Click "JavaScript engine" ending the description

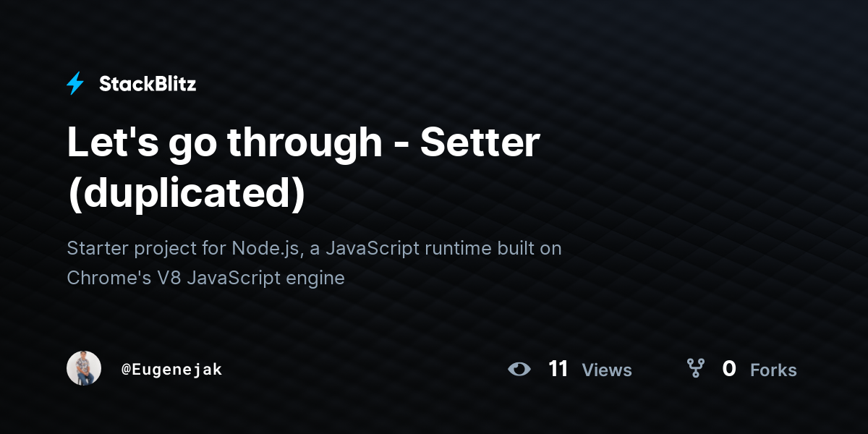(x=265, y=278)
